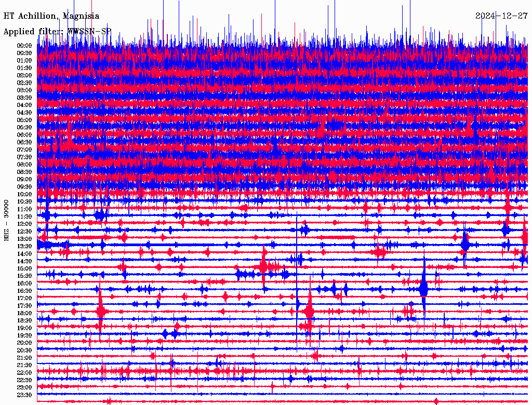The height and width of the screenshot is (405, 532).
Task: Pick the 06:00 time row label
Action: coord(24,135)
